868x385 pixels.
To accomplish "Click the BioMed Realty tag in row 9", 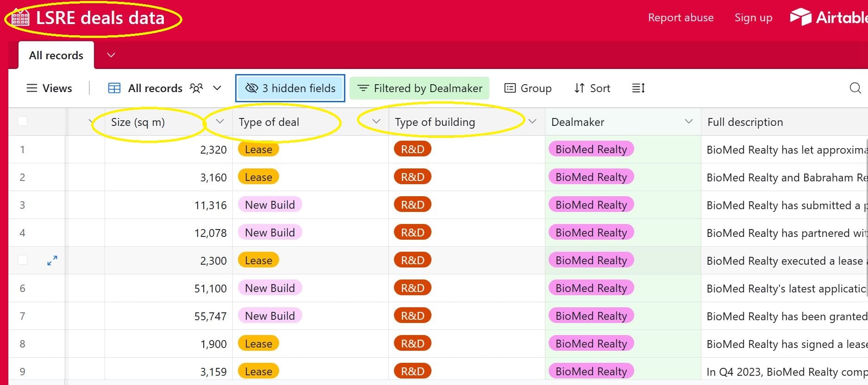I will point(591,371).
